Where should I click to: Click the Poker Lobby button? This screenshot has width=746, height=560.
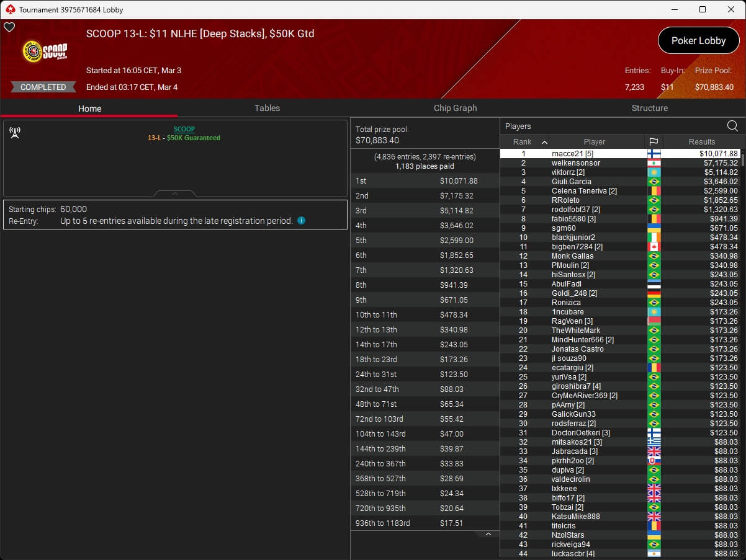[x=698, y=41]
